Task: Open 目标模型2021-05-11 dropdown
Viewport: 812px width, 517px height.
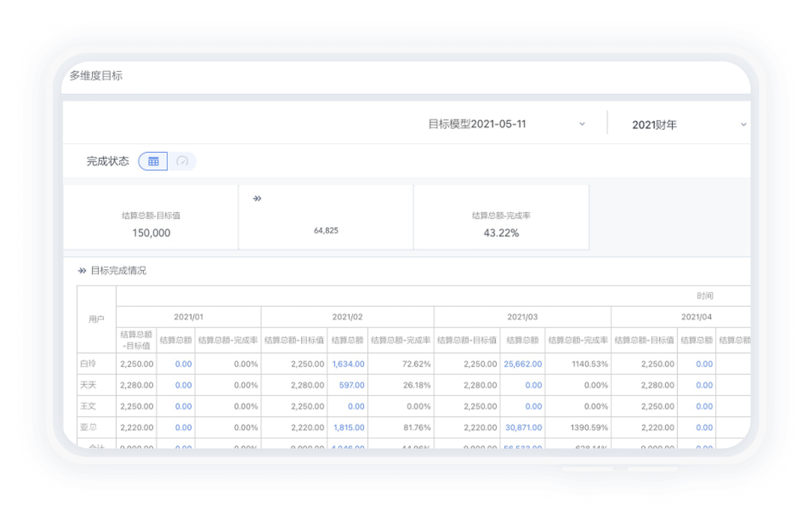Action: pyautogui.click(x=506, y=124)
